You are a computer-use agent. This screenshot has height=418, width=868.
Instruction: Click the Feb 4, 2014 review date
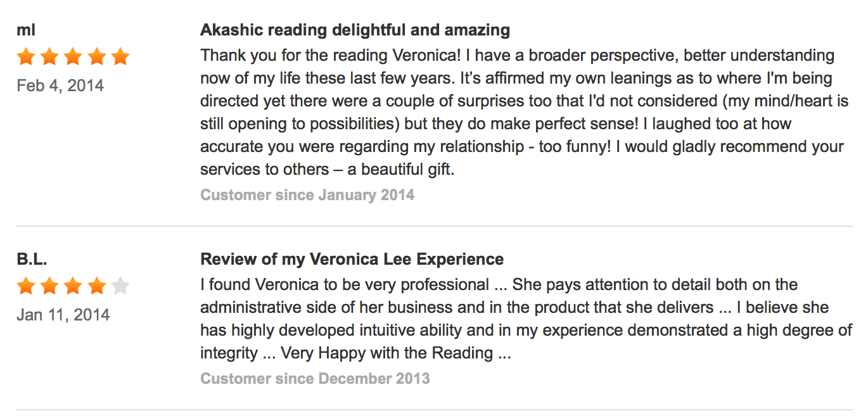(x=60, y=85)
